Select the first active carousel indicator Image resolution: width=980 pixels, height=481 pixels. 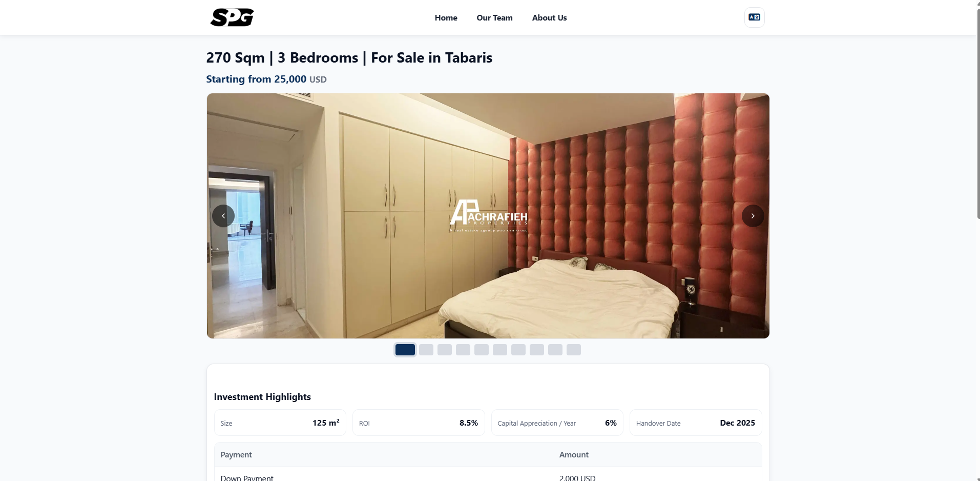405,350
